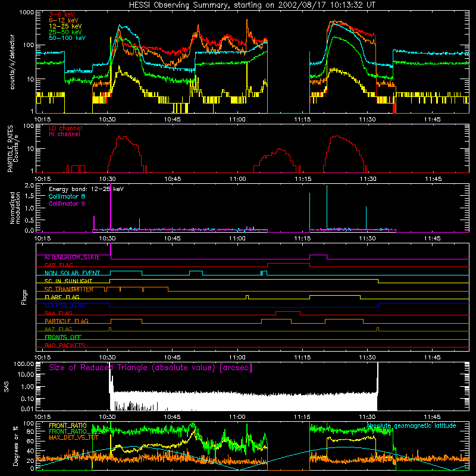Click the LO channel legend label
Screen dimensions: 476x476
[x=65, y=128]
